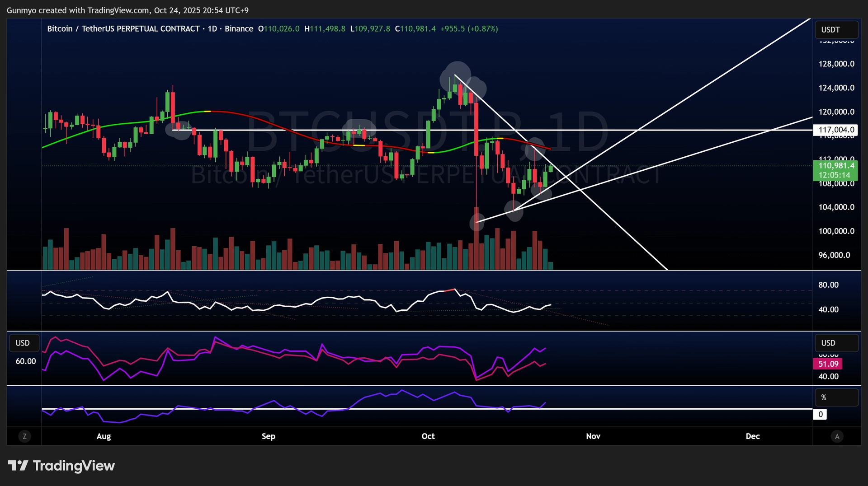Open the percent unit selector
This screenshot has width=868, height=486.
pos(837,397)
